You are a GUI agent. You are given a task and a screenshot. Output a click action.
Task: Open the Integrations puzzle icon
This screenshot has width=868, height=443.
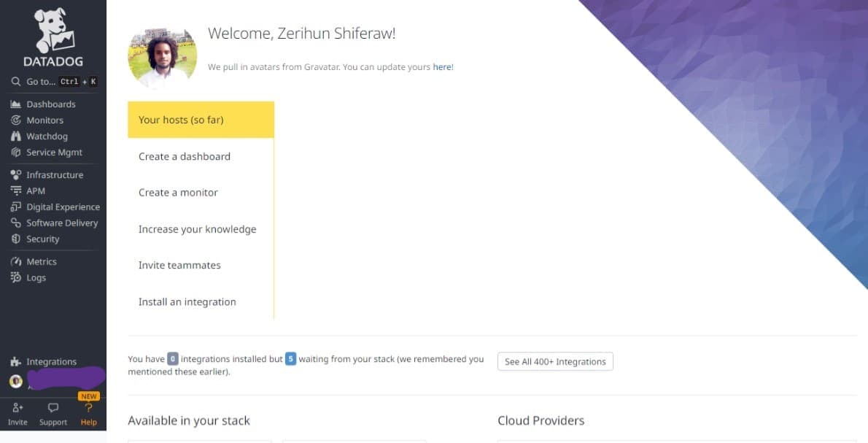tap(15, 362)
